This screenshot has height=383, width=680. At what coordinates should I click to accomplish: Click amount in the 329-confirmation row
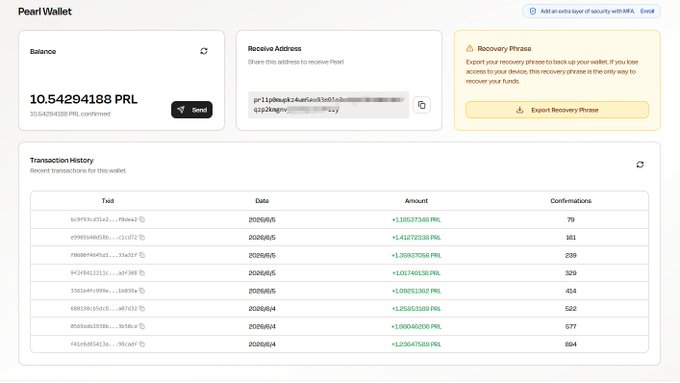416,273
